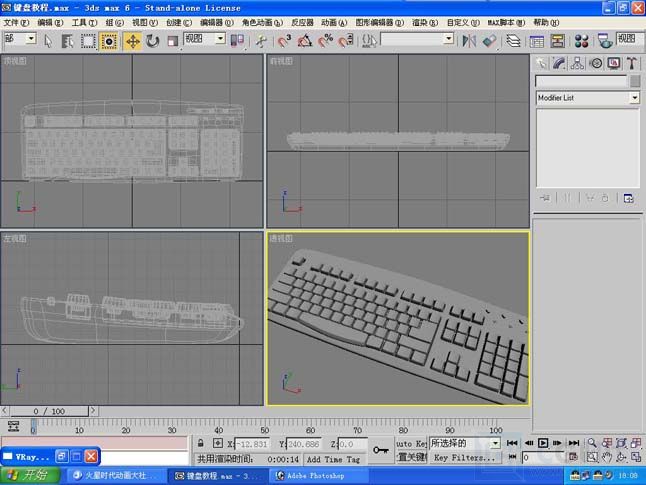
Task: Go to Start frame
Action: click(x=512, y=443)
